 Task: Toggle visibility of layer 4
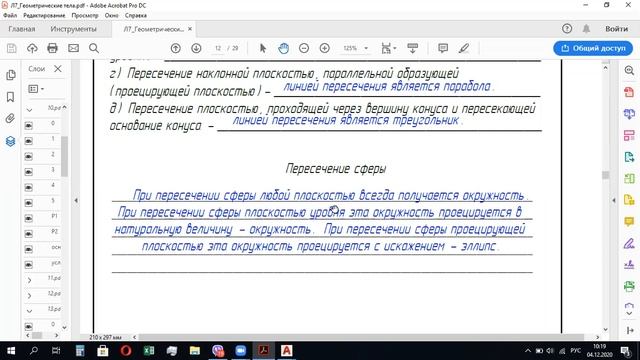pos(28,187)
